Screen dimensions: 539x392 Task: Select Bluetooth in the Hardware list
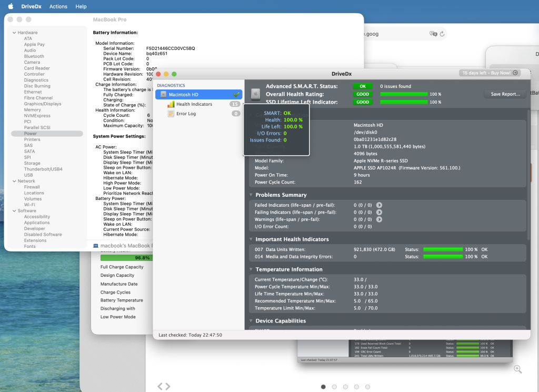[x=34, y=56]
